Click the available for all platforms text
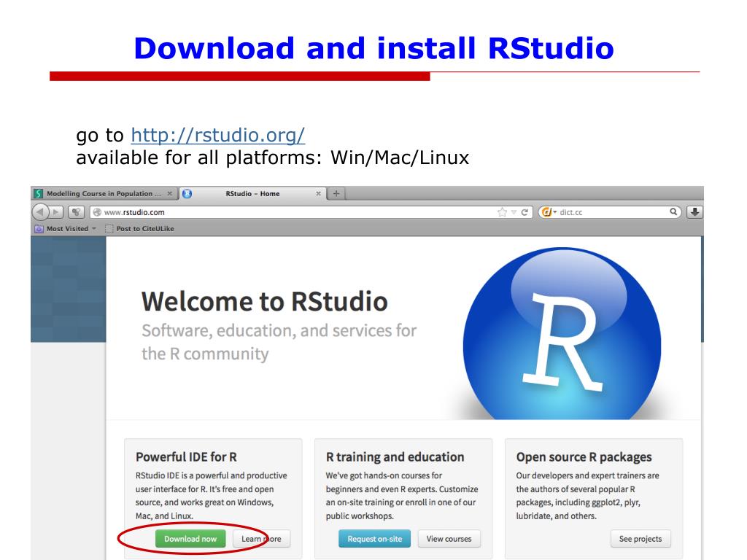This screenshot has height=560, width=747. click(273, 157)
